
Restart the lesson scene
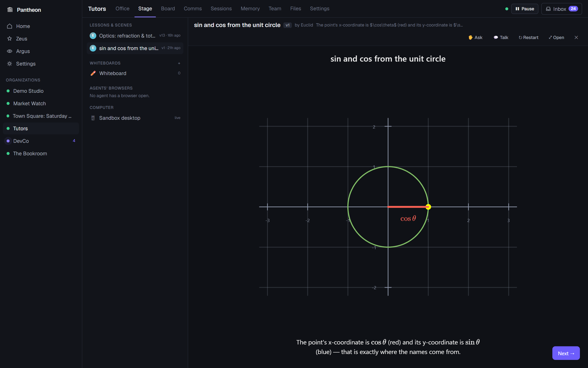pyautogui.click(x=528, y=38)
